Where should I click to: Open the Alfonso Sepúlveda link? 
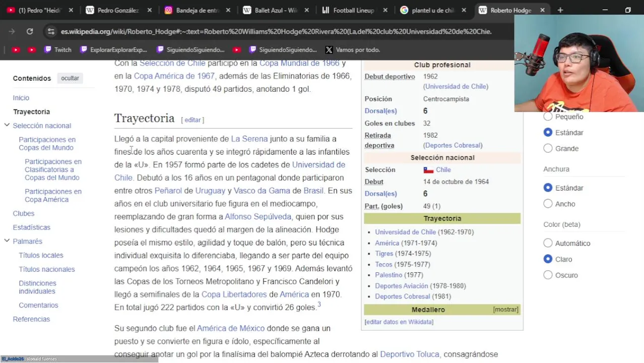click(258, 217)
